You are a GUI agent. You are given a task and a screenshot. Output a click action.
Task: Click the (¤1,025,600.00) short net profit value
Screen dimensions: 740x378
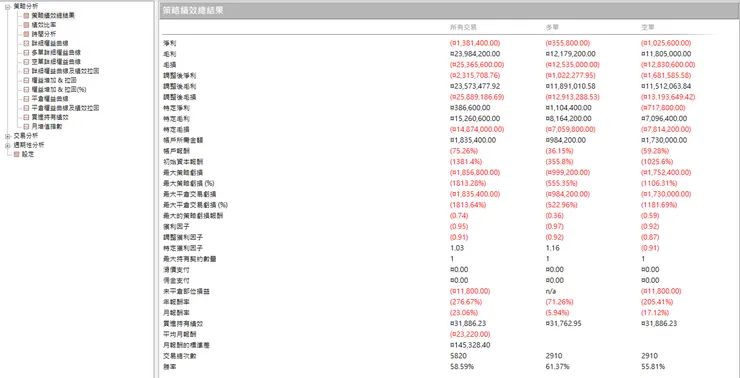point(666,43)
